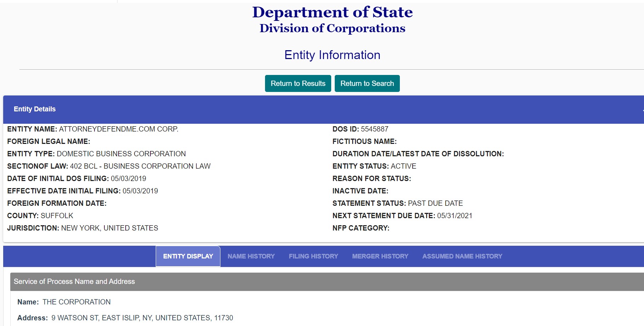This screenshot has height=326, width=644.
Task: Click the Division of Corporations subtitle
Action: pyautogui.click(x=332, y=28)
